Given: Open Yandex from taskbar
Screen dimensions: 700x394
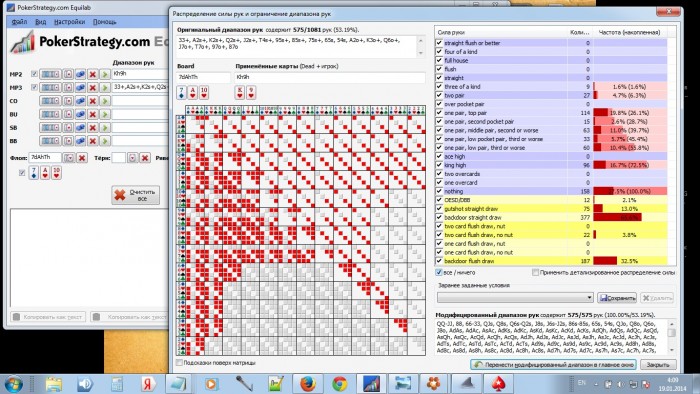Looking at the screenshot, I should point(148,384).
